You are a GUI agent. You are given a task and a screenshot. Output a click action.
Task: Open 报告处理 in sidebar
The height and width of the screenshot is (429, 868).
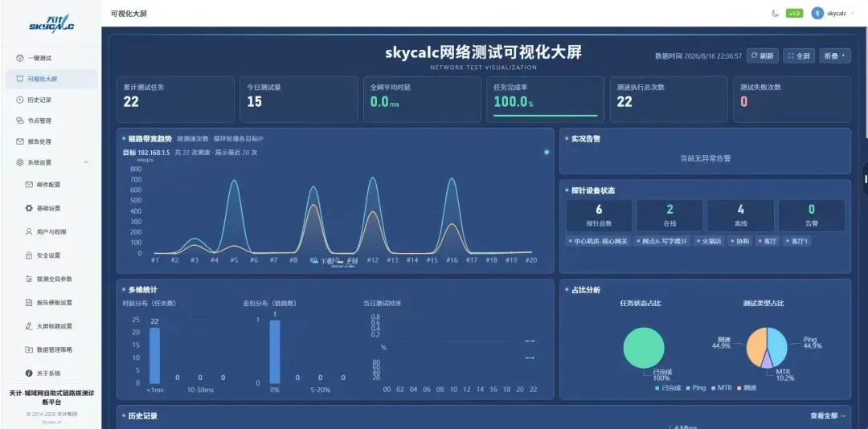click(x=52, y=141)
